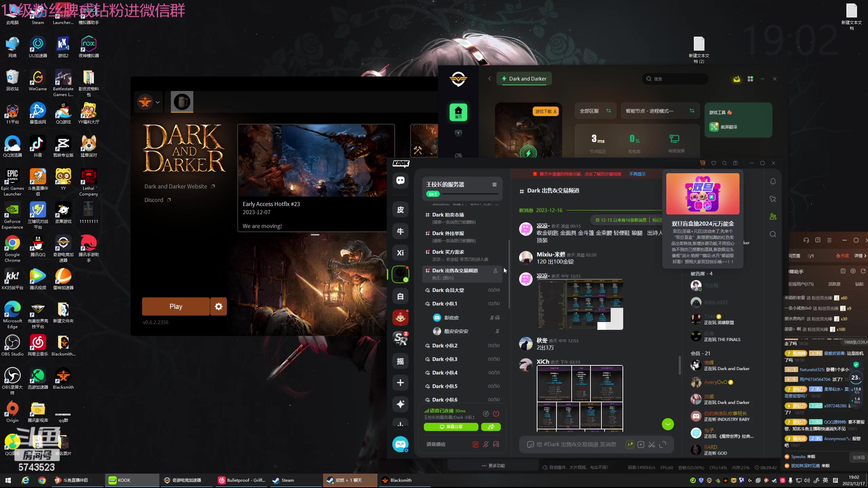Click the KOOK server Lv.1 progress bar
This screenshot has height=488, width=868.
pos(462,194)
